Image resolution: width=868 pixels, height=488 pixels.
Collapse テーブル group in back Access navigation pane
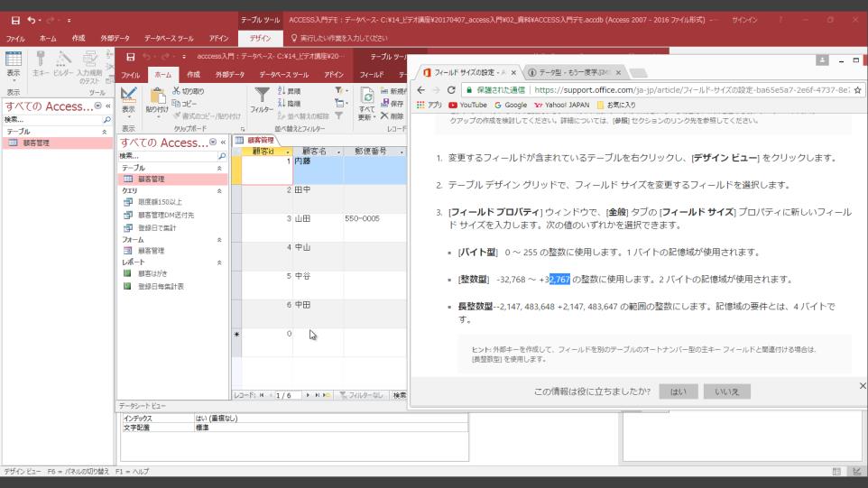coord(104,132)
